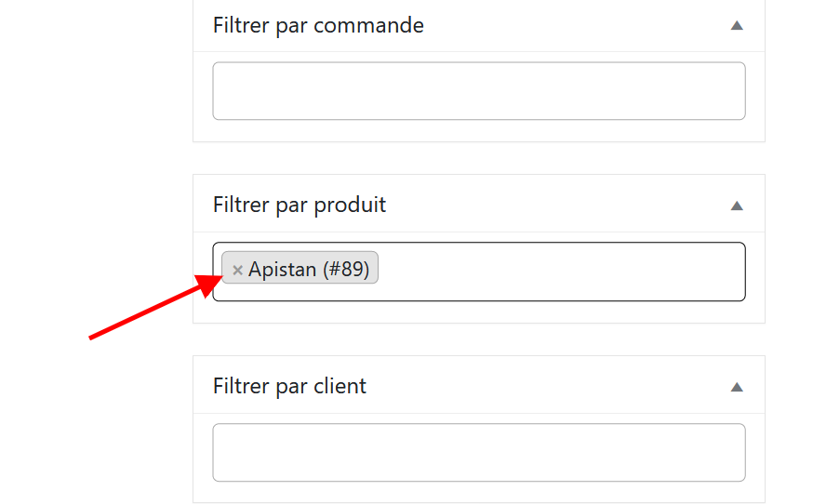The width and height of the screenshot is (826, 504).
Task: Focus the client filter input box
Action: [478, 453]
